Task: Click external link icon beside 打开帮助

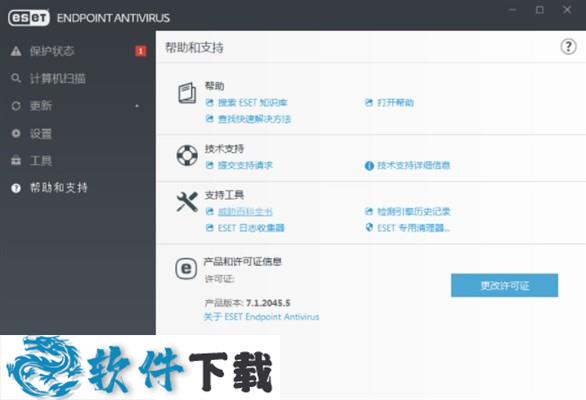Action: [x=369, y=102]
